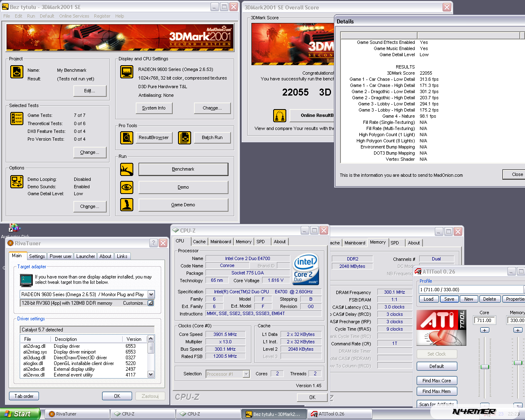The height and width of the screenshot is (420, 525).
Task: Click the Game Demo joystick icon
Action: coord(127,205)
